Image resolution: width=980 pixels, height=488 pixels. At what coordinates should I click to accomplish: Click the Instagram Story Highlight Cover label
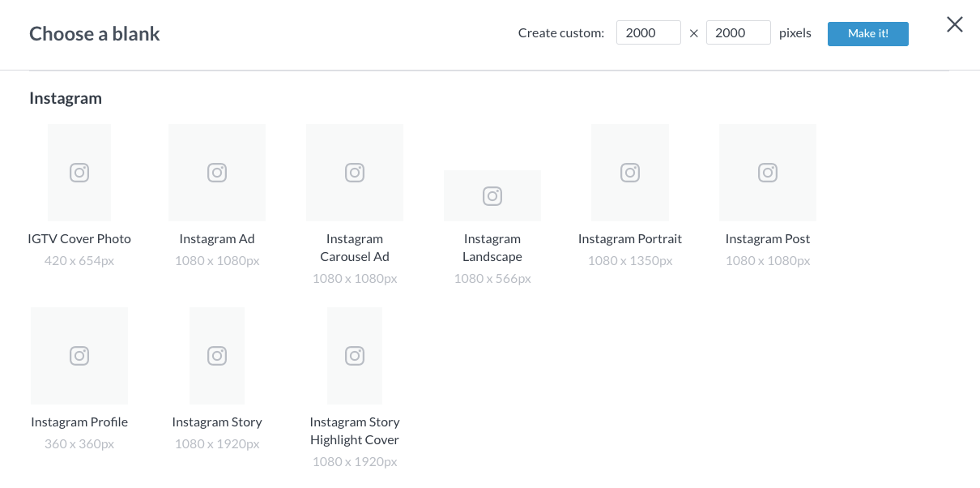(x=355, y=431)
